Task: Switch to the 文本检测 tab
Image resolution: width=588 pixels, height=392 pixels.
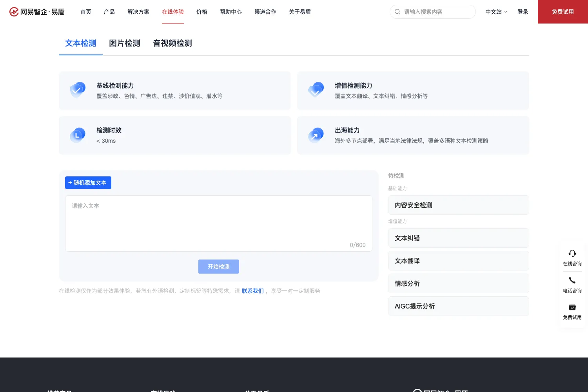Action: coord(81,43)
